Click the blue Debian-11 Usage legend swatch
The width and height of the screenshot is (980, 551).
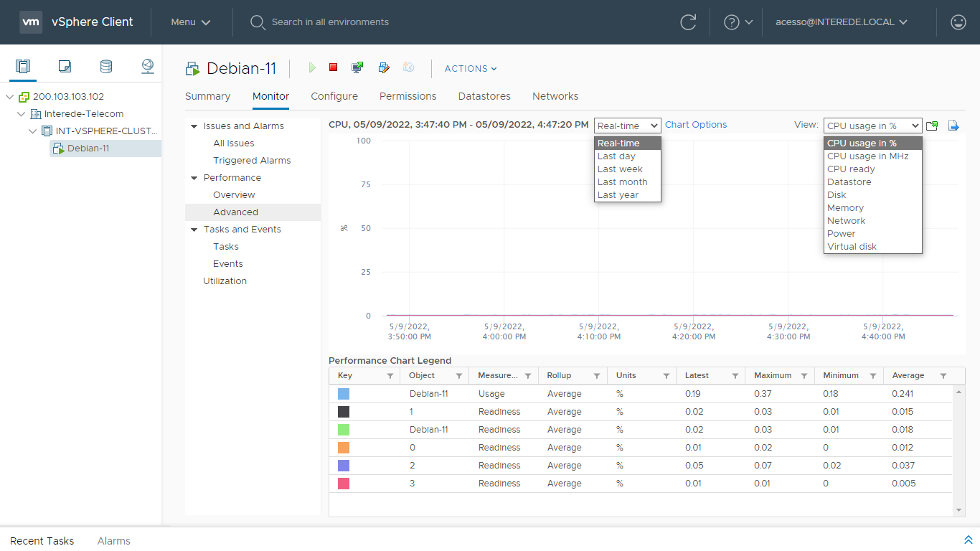coord(344,394)
